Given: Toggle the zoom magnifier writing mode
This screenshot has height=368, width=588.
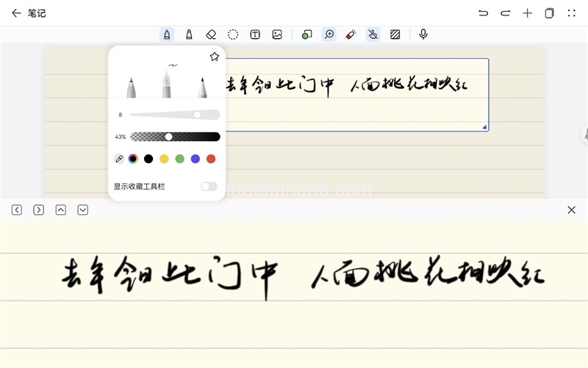Looking at the screenshot, I should 329,35.
